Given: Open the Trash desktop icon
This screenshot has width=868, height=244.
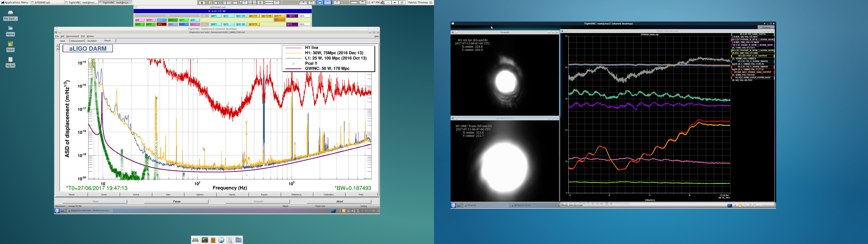Looking at the screenshot, I should [10, 44].
